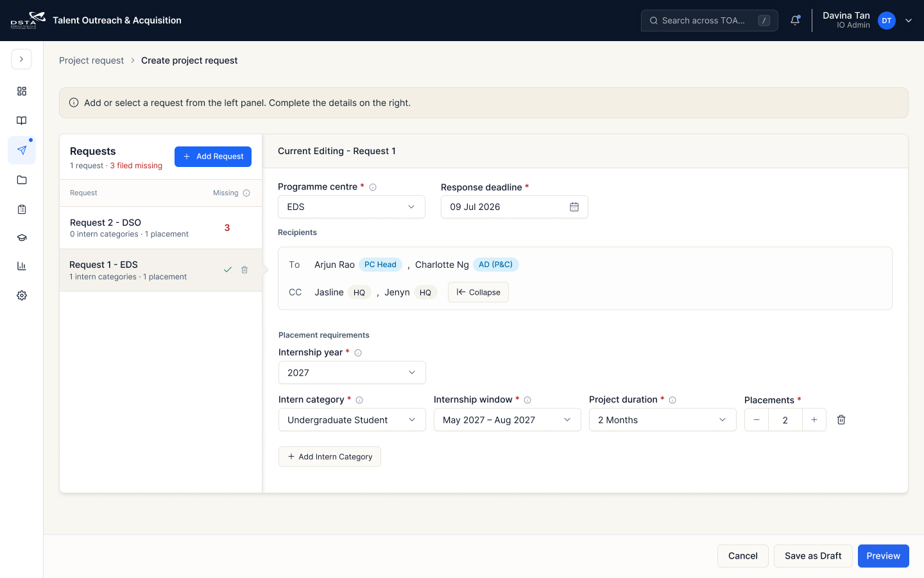The height and width of the screenshot is (578, 924).
Task: Expand the user account menu chevron
Action: tap(909, 21)
